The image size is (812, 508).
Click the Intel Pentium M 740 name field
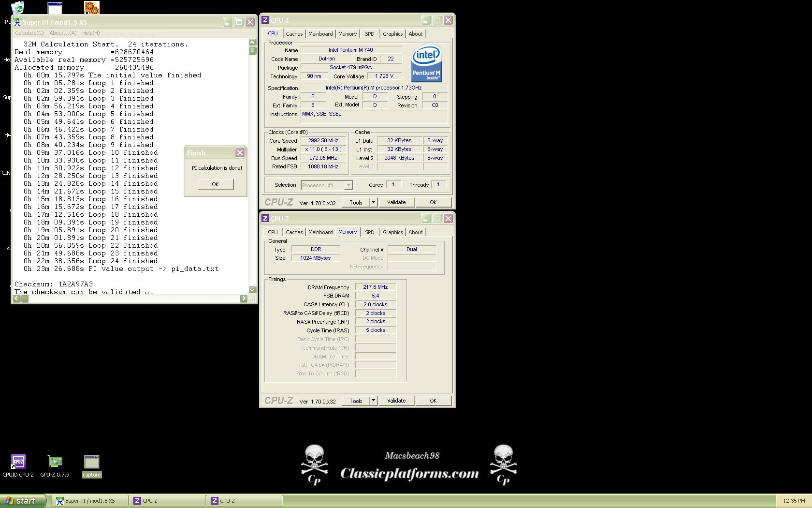click(351, 50)
